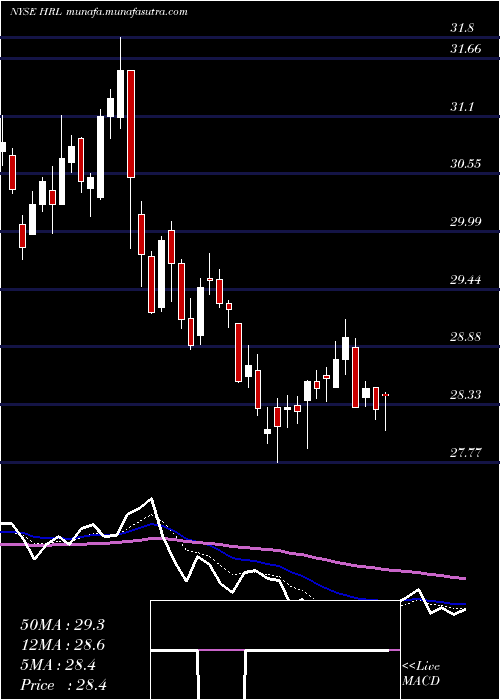
Task: Click the 5MA : 28.4 readout
Action: (x=57, y=666)
